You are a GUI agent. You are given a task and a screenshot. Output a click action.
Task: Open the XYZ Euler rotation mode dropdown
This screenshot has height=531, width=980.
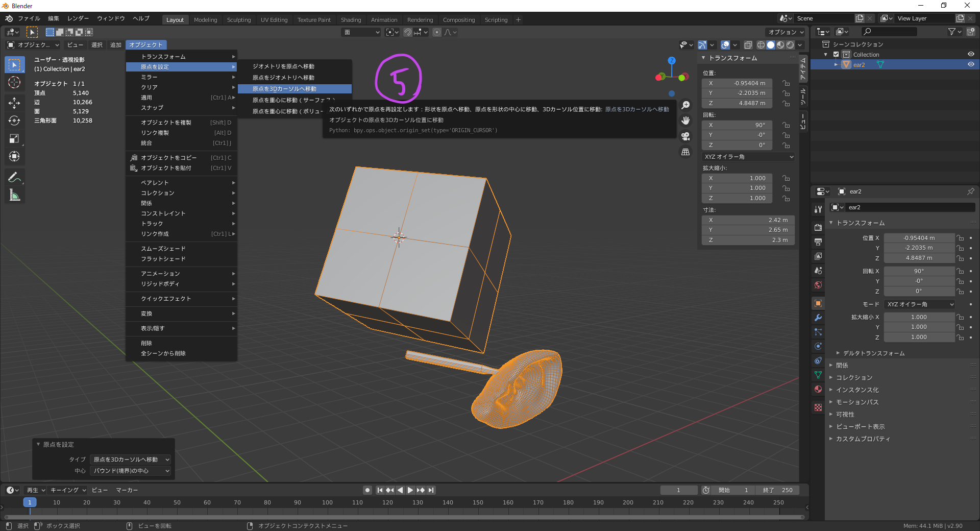pos(748,157)
